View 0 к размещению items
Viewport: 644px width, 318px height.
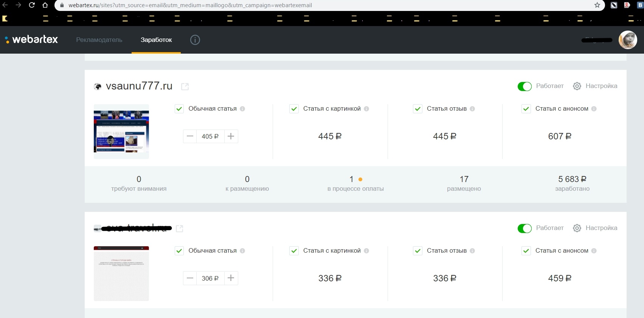pyautogui.click(x=247, y=184)
